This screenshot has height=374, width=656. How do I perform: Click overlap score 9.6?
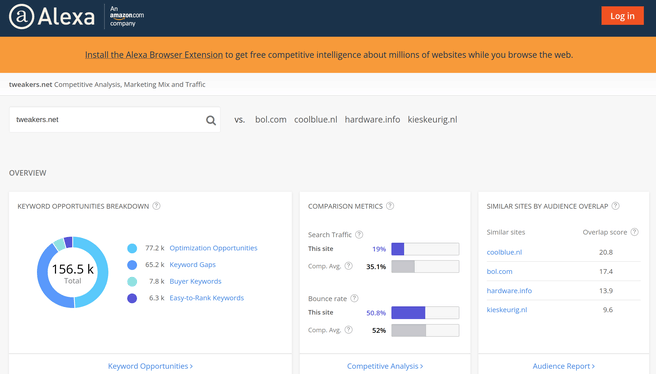pos(608,310)
